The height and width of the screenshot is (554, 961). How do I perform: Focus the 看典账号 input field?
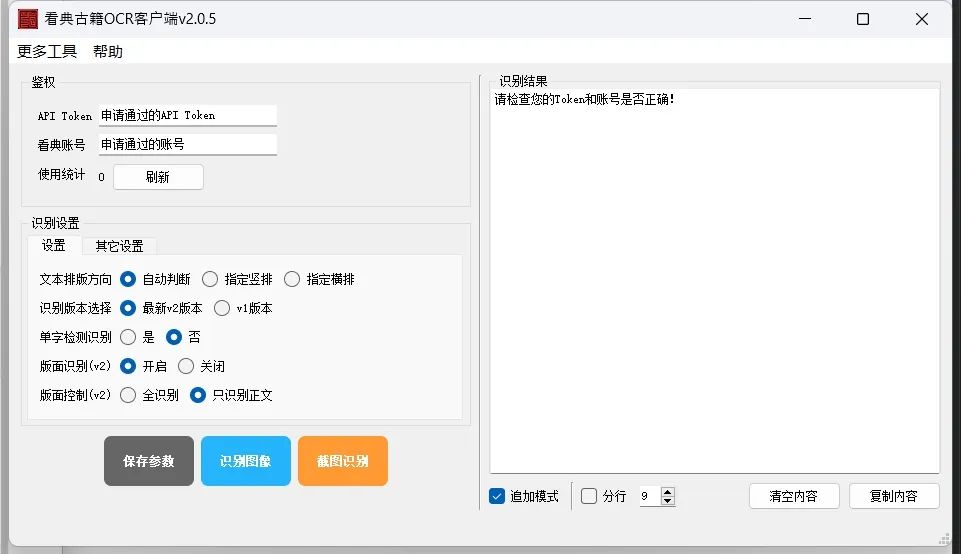(x=188, y=145)
